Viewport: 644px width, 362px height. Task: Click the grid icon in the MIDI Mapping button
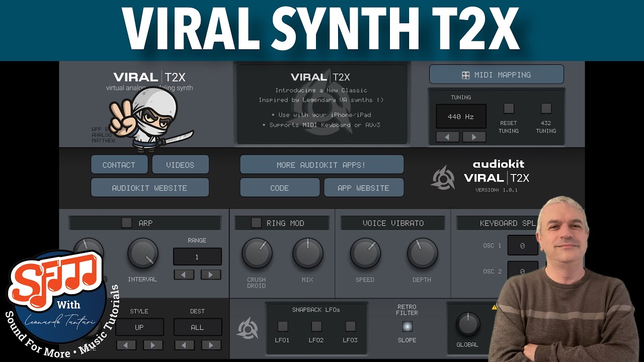466,75
